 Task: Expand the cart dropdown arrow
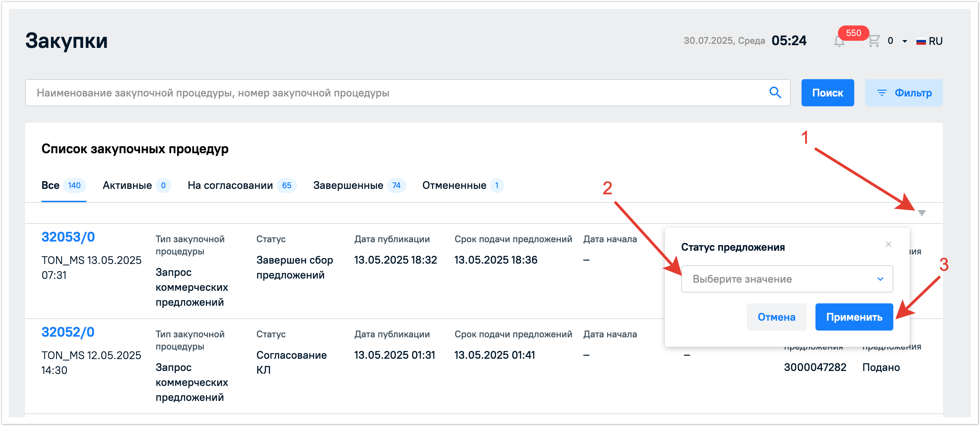905,41
